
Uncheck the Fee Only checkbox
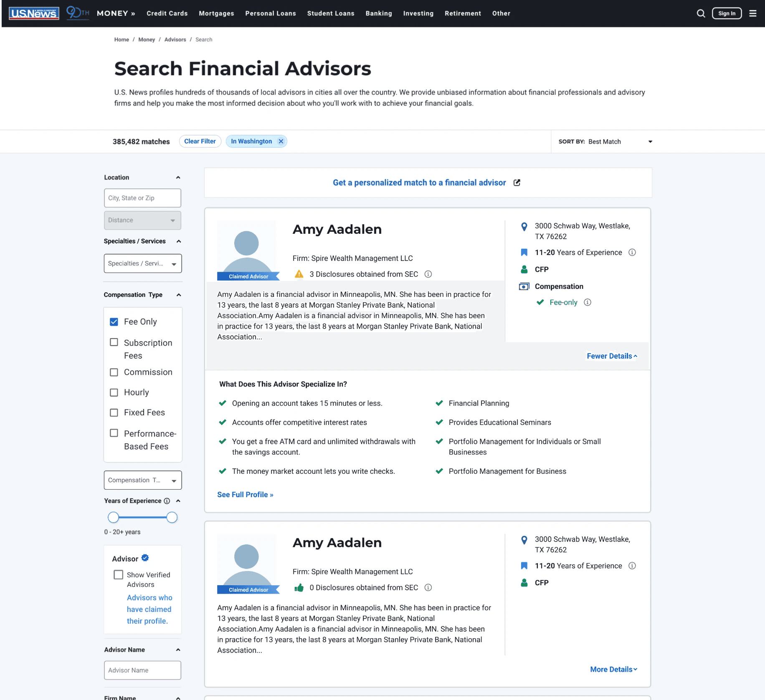[114, 322]
